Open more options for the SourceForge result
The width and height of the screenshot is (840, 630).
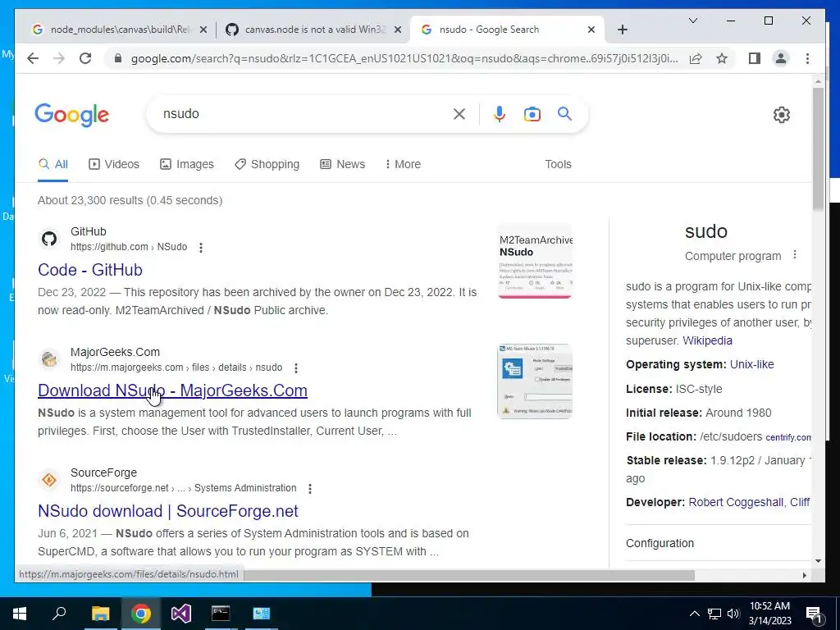(309, 489)
